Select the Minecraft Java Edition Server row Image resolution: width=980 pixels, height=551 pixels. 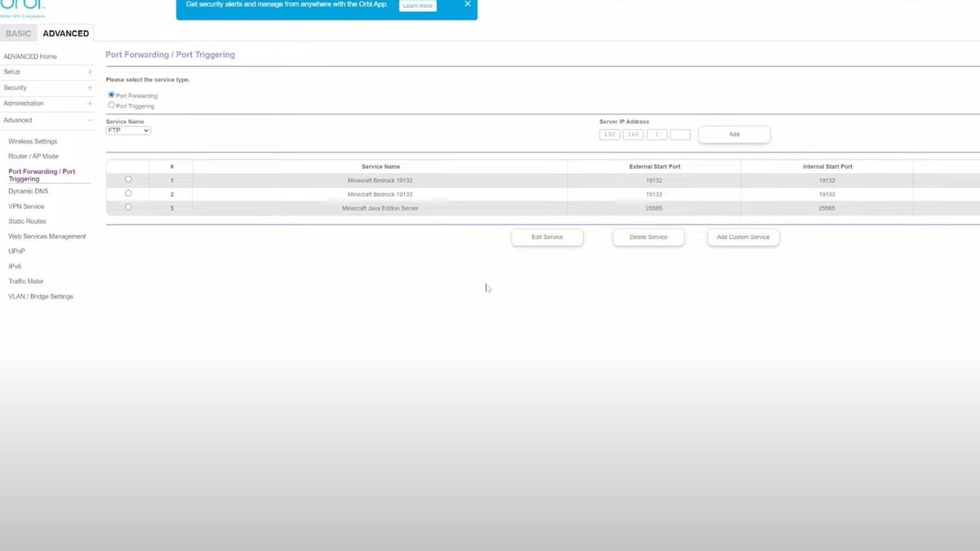tap(128, 207)
